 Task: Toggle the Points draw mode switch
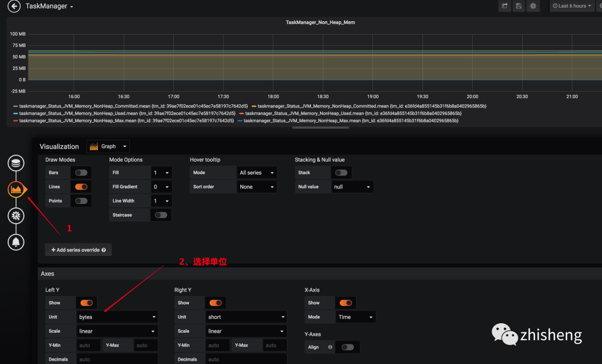[x=81, y=201]
